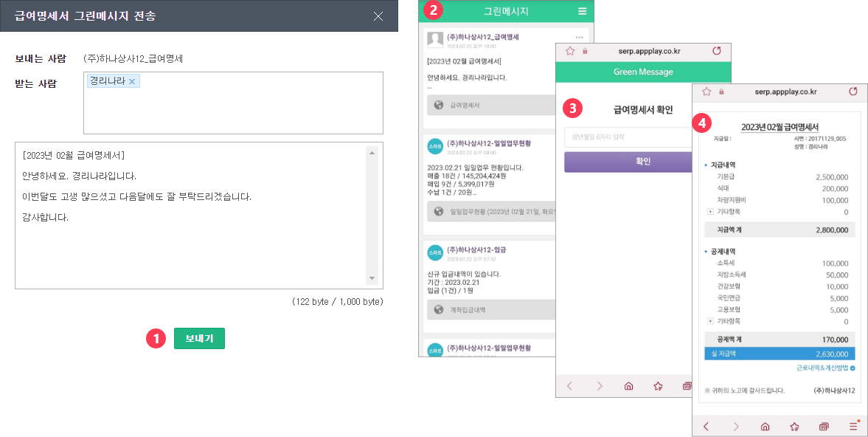The image size is (868, 437).
Task: Click the (주)하나상사12-입금 sender name
Action: [x=476, y=250]
